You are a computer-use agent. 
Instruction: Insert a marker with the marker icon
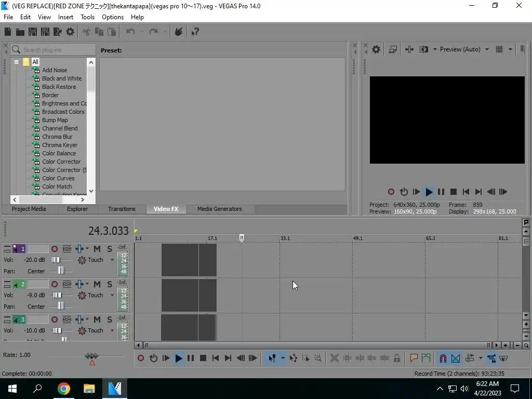pyautogui.click(x=414, y=358)
